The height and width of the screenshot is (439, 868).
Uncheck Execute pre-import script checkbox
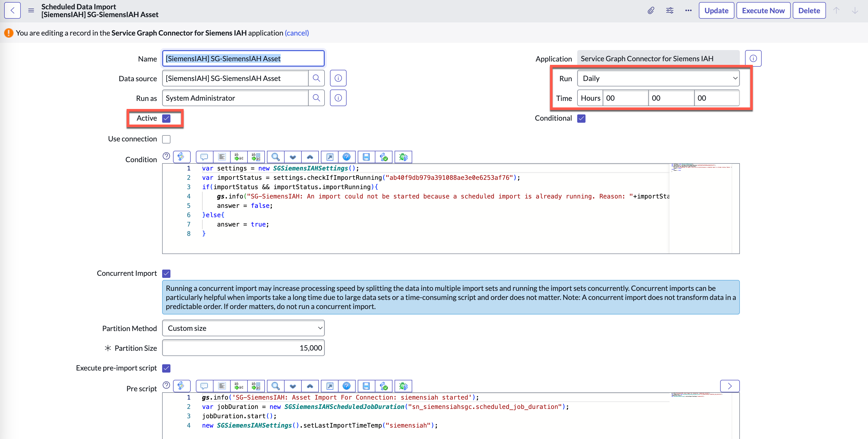pos(166,368)
